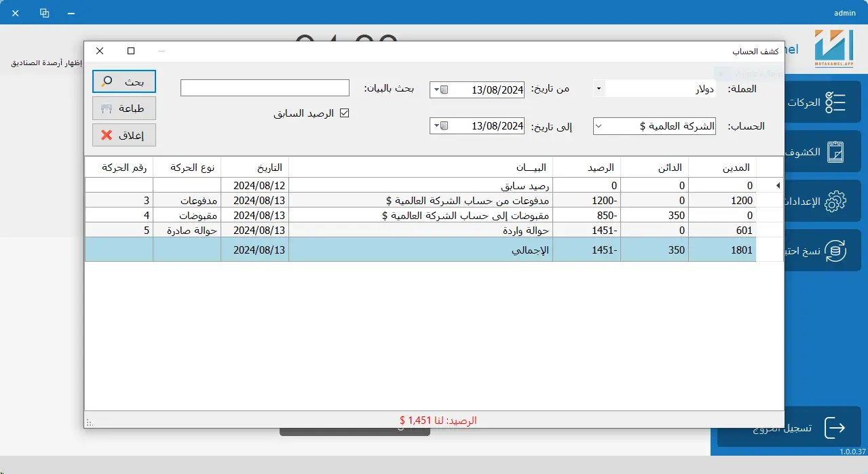Click the بحث search button
Image resolution: width=868 pixels, height=474 pixels.
[124, 81]
